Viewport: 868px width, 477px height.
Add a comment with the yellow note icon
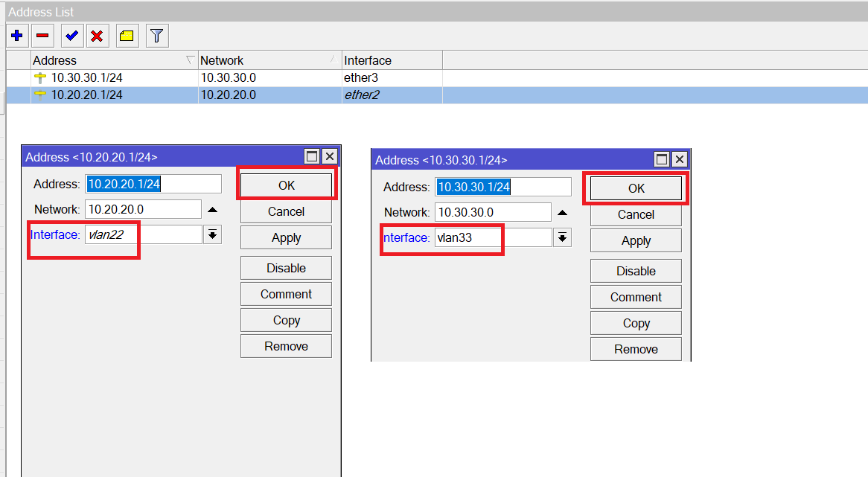[127, 36]
